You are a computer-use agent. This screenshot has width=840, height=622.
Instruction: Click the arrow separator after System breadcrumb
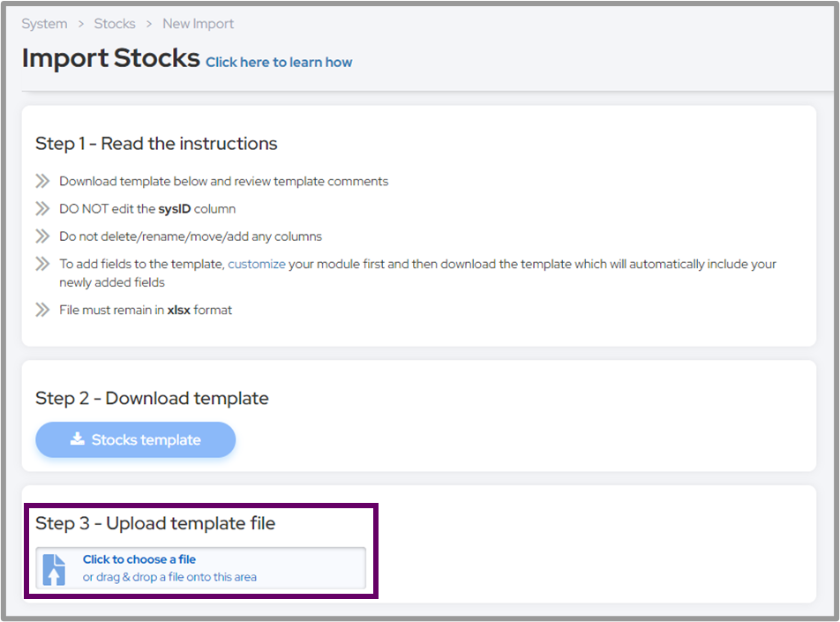pos(80,24)
